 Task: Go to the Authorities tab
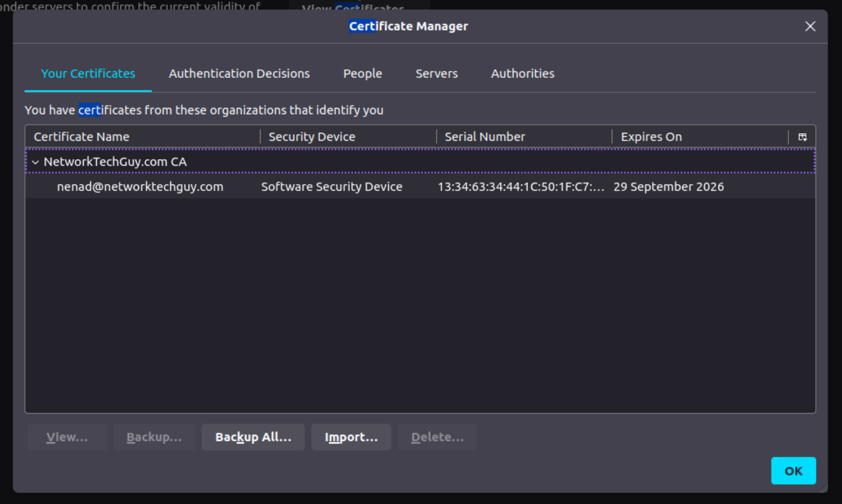click(523, 74)
